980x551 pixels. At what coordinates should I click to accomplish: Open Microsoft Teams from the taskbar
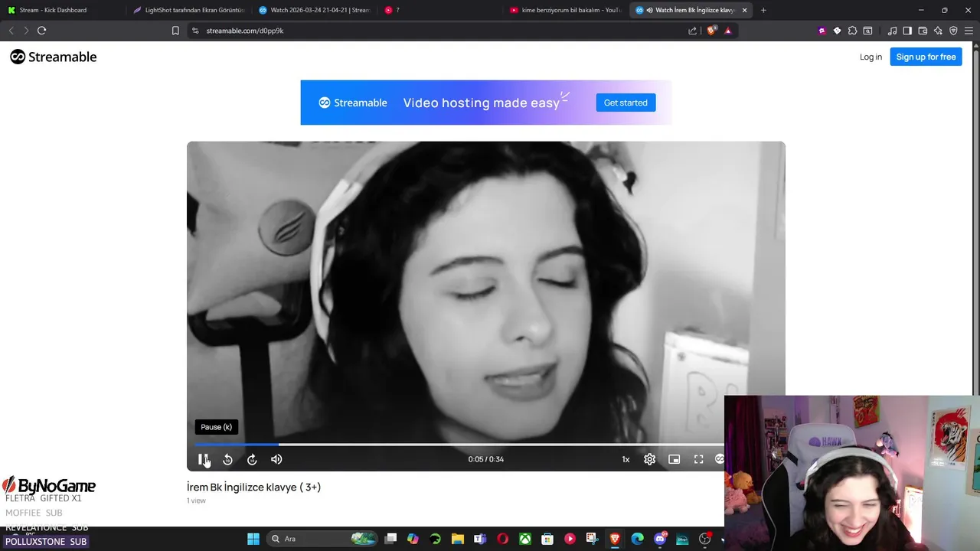480,539
